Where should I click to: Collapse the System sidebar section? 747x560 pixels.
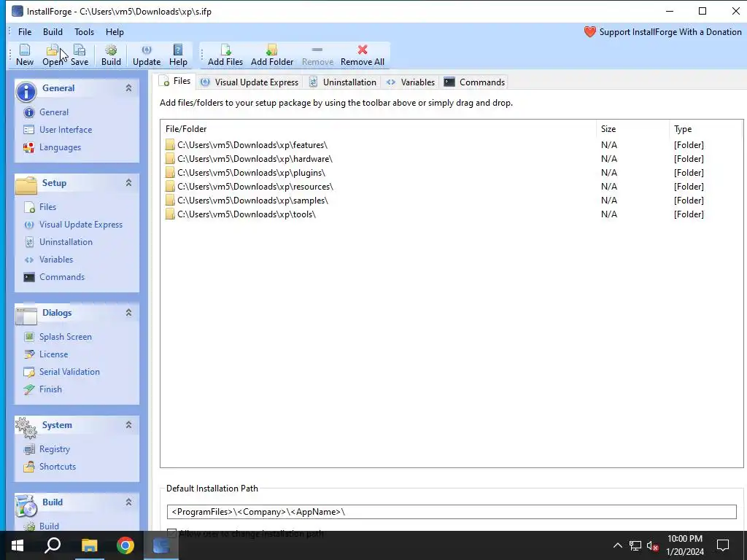point(128,425)
